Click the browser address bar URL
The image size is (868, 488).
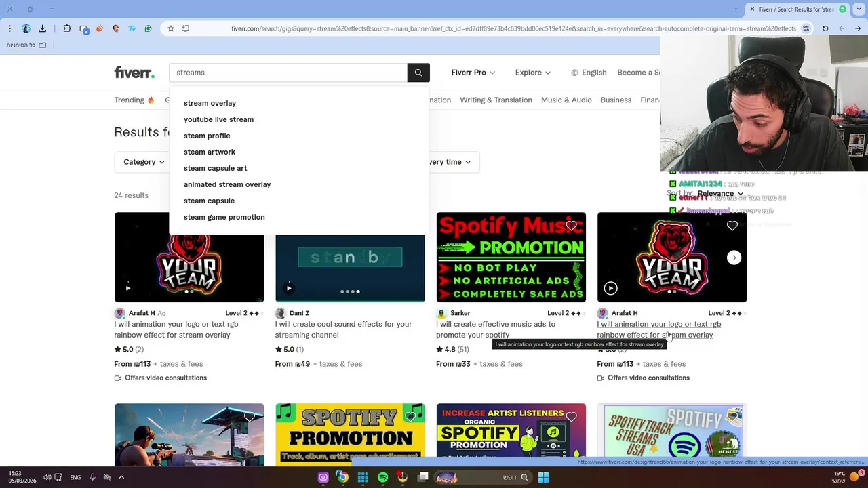[x=513, y=28]
